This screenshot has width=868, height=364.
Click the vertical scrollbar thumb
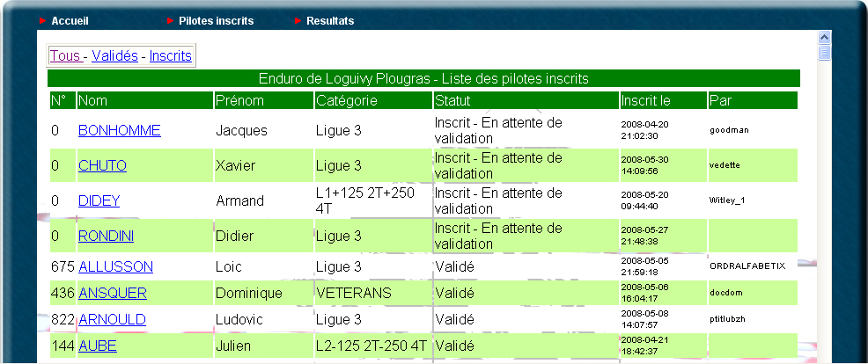(824, 53)
